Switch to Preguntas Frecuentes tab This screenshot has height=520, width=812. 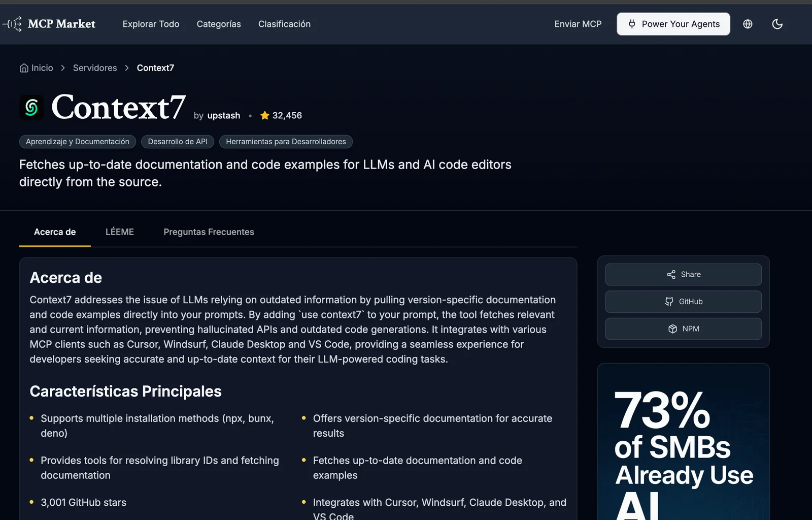coord(209,232)
